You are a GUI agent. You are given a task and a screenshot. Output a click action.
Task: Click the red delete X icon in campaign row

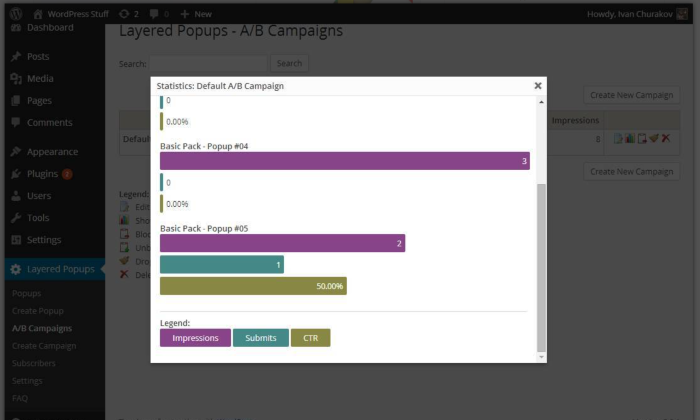[666, 138]
